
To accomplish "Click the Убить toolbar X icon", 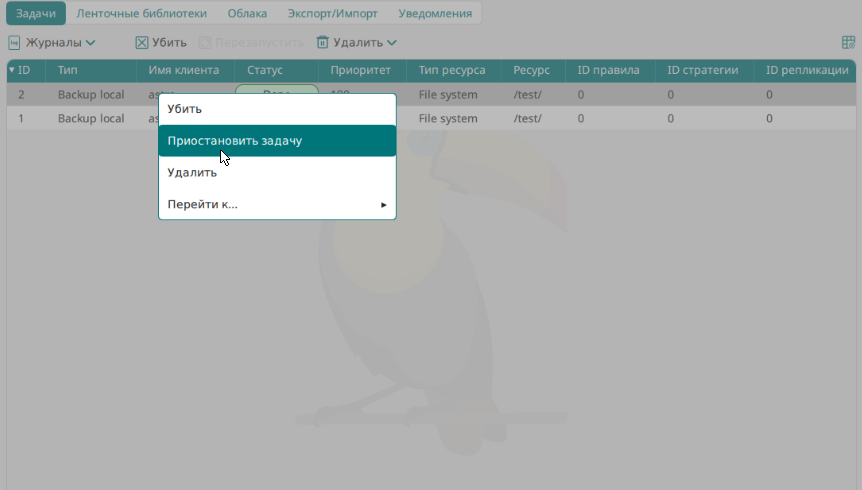I will click(x=142, y=43).
